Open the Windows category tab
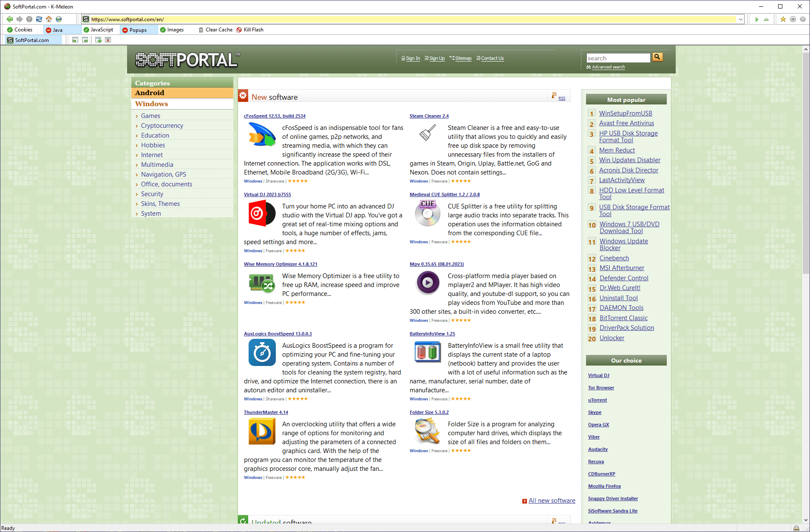 (182, 104)
